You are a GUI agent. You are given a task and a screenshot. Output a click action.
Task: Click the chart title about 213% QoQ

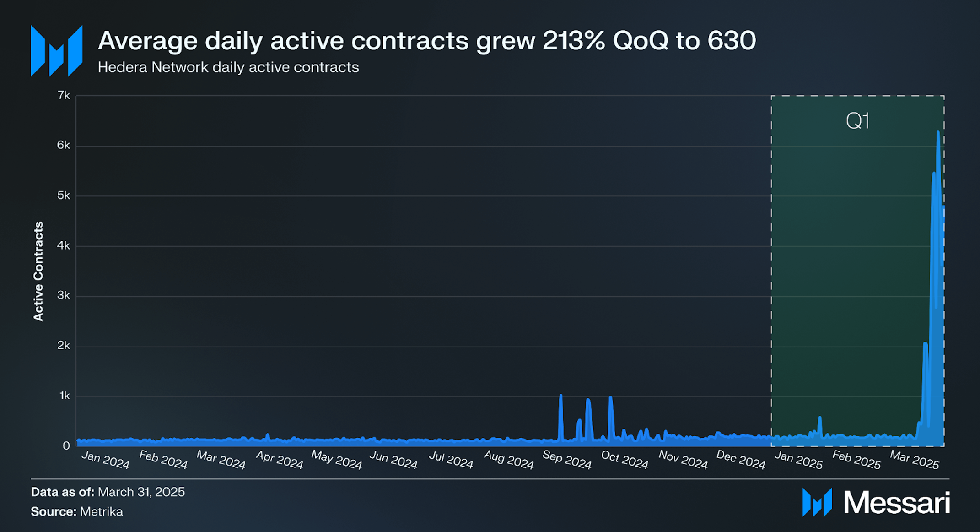pyautogui.click(x=427, y=40)
